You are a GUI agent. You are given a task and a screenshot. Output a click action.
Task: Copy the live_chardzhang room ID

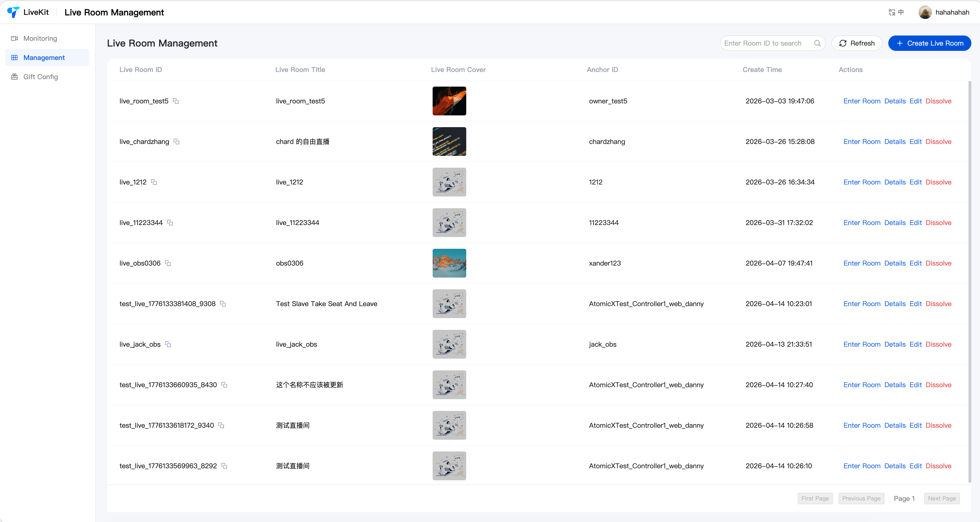(176, 142)
